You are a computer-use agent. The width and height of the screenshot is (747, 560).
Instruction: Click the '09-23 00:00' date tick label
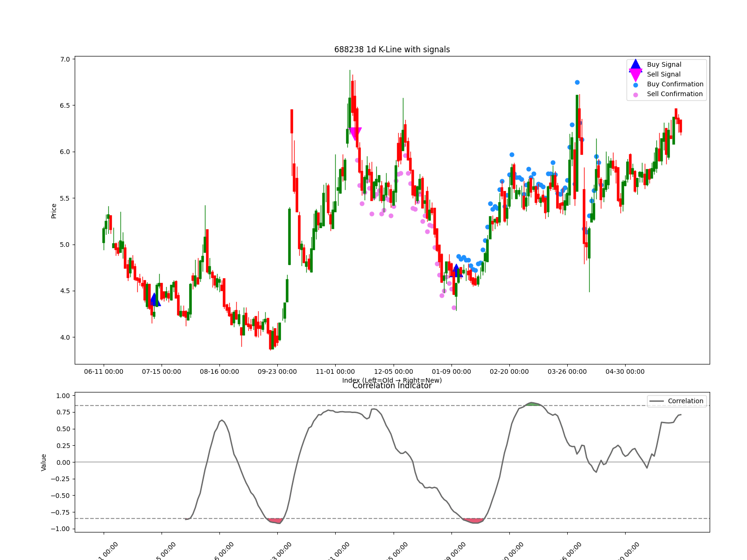277,372
